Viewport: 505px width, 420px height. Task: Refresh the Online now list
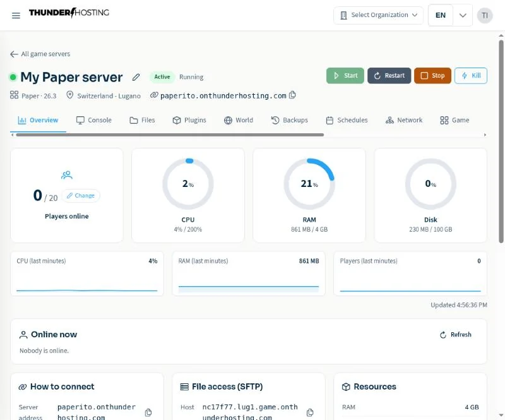(x=455, y=335)
